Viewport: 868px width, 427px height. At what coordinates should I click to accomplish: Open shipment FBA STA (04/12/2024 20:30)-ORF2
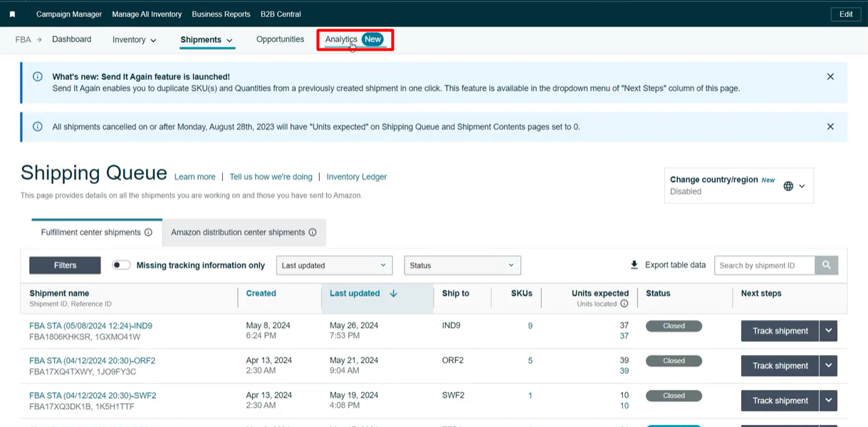(x=92, y=361)
